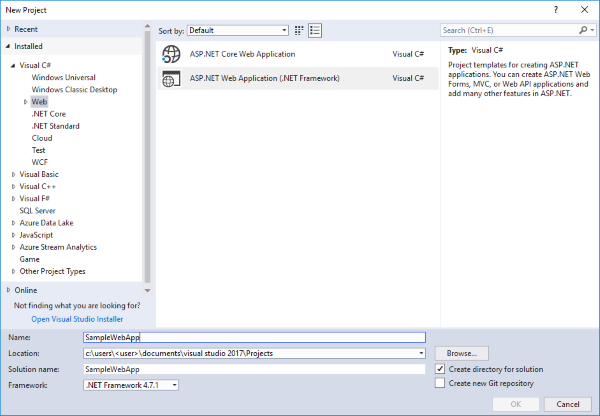600x416 pixels.
Task: Expand the Azure Stream Analytics node
Action: click(13, 247)
